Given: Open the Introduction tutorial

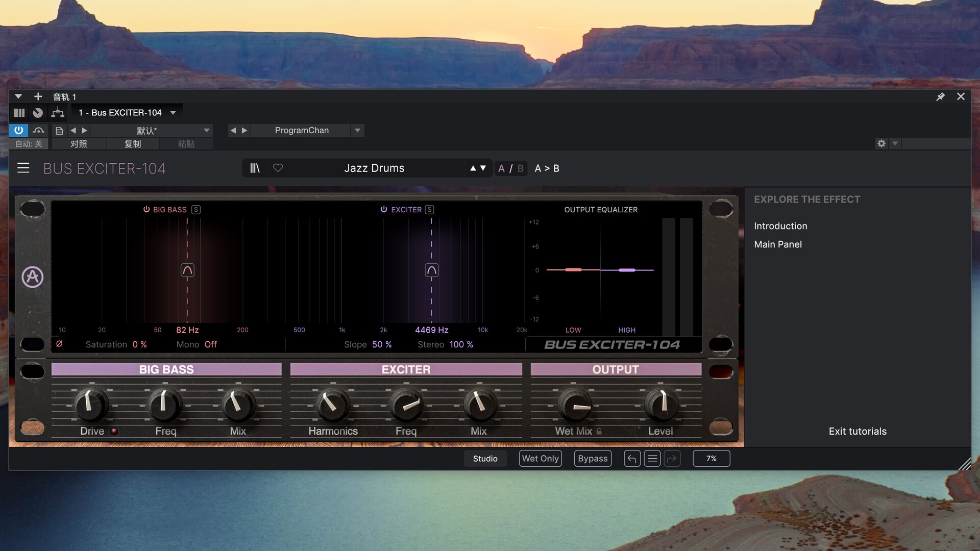Looking at the screenshot, I should pos(780,226).
